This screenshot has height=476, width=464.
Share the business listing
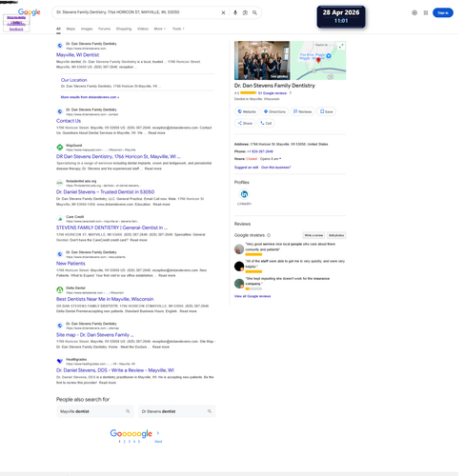coord(245,123)
